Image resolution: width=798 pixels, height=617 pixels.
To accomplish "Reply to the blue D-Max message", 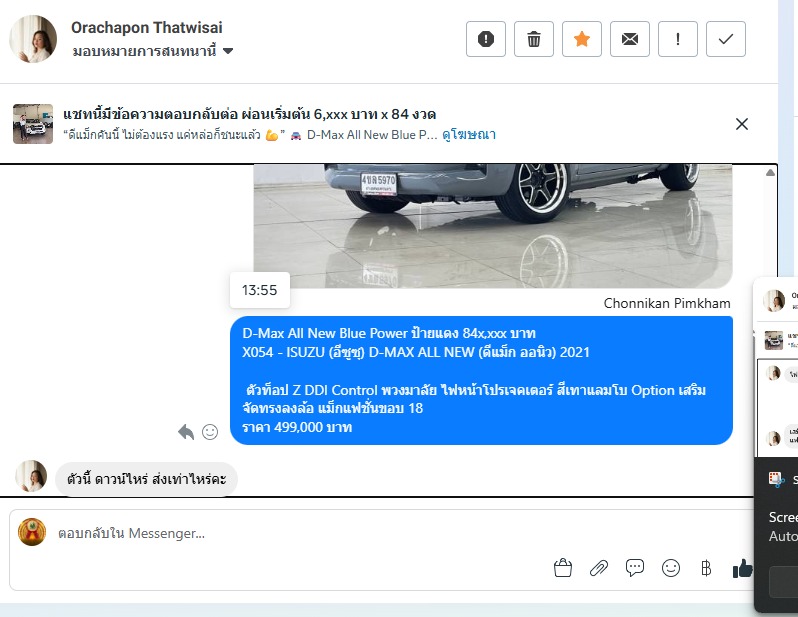I will point(186,432).
